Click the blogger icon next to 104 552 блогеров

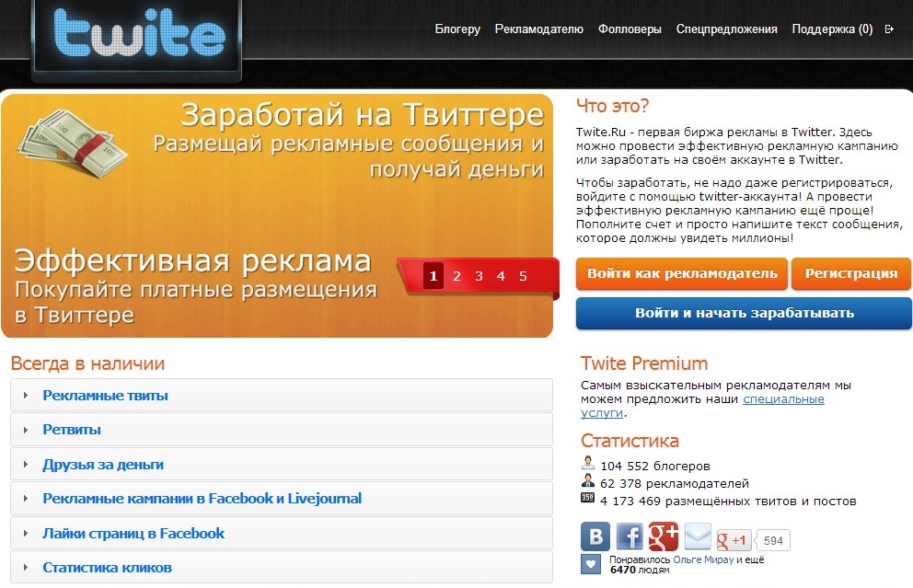tap(588, 464)
